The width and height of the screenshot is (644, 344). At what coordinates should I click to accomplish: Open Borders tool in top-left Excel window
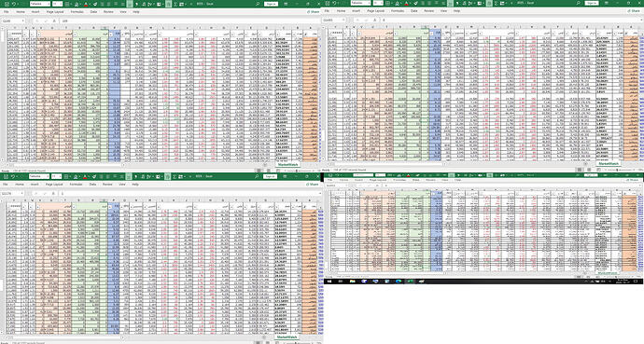(x=67, y=4)
